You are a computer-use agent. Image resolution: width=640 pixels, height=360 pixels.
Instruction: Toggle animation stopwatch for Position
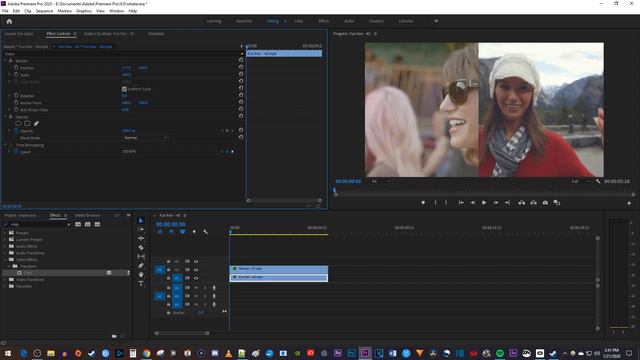click(16, 68)
